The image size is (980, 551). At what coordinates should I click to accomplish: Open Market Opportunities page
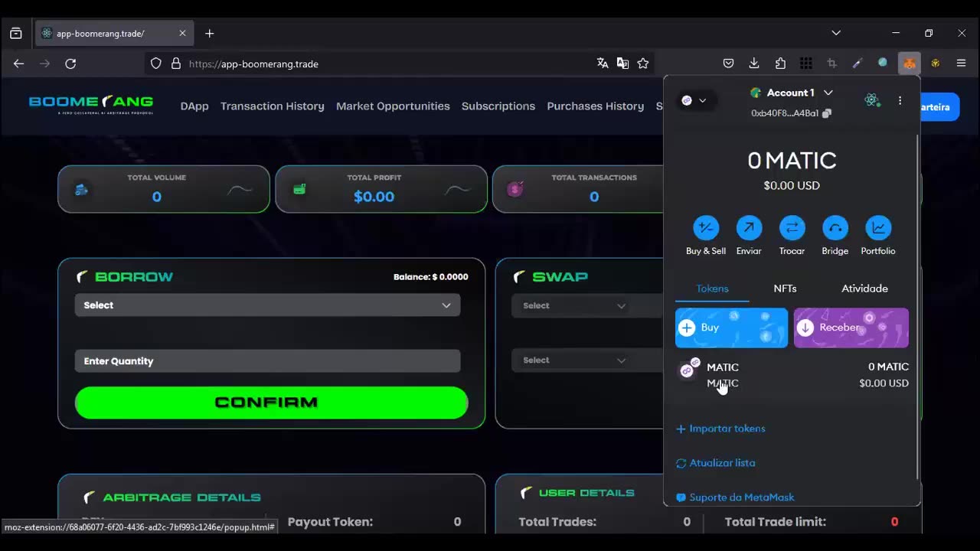(x=393, y=106)
